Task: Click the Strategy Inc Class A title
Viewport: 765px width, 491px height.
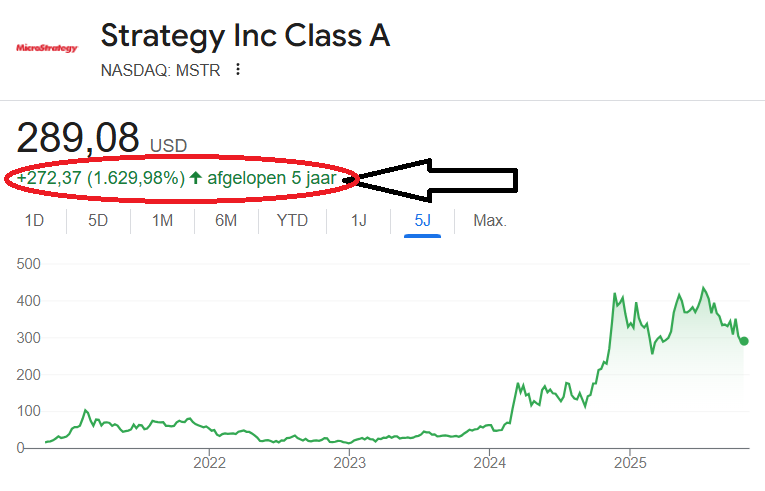Action: pos(245,36)
